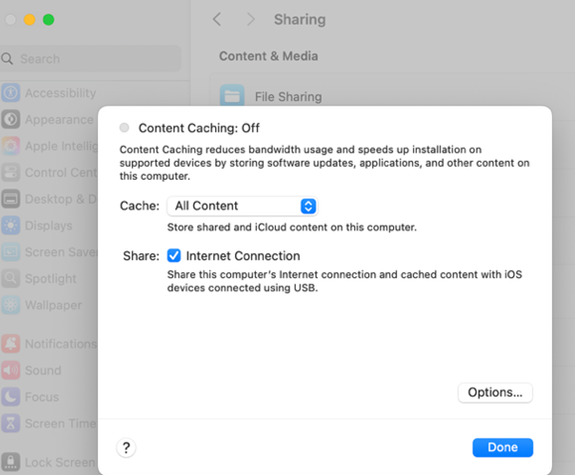Click the Options... button

tap(495, 393)
